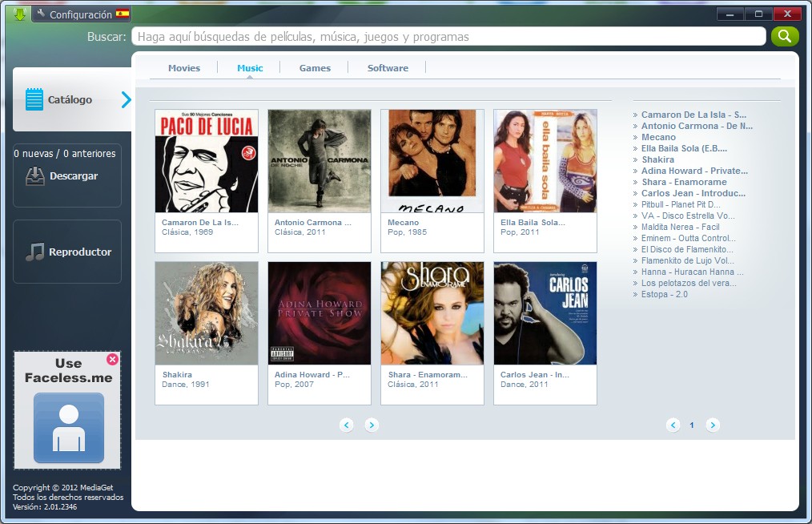The image size is (812, 524).
Task: Maximize the MediaGet window
Action: (758, 14)
